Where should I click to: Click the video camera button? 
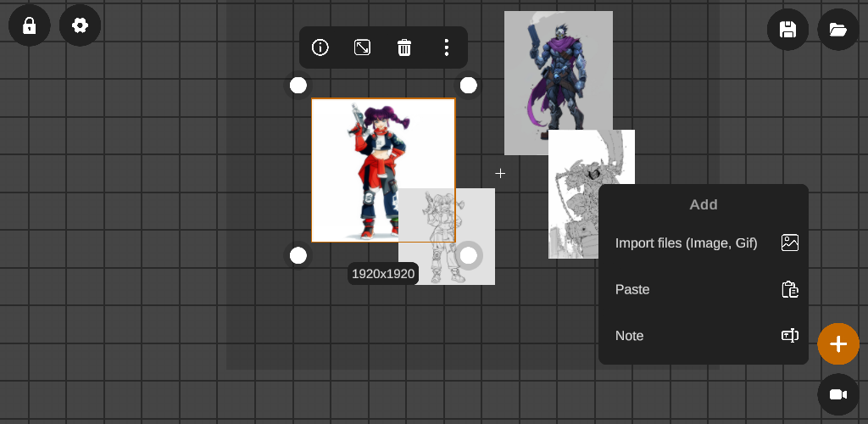[838, 394]
